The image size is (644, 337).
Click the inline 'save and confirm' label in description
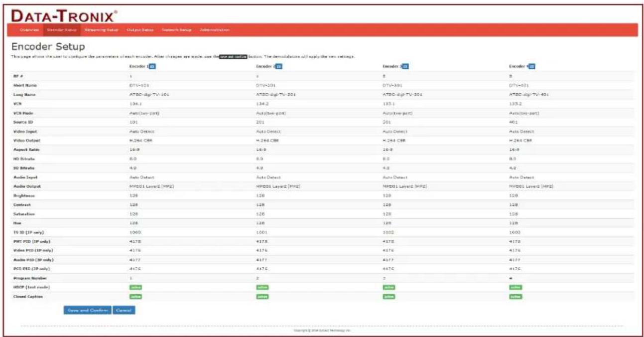(x=234, y=56)
